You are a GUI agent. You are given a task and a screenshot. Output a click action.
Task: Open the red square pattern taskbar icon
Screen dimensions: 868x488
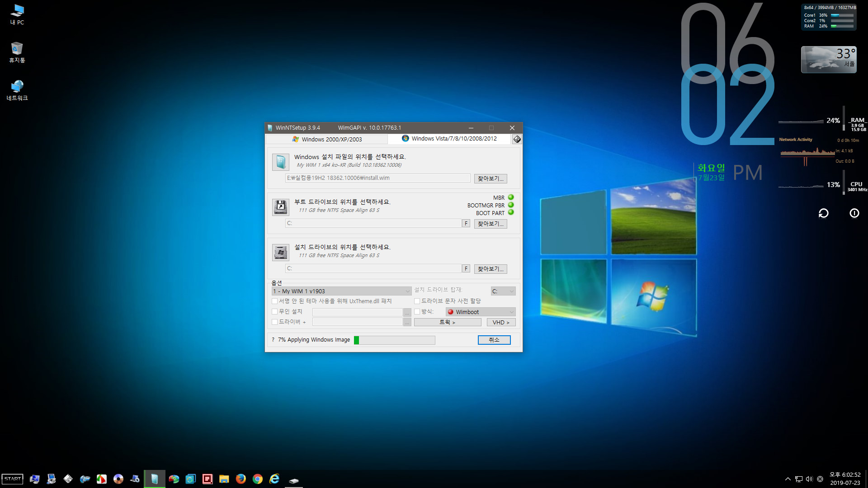(x=208, y=479)
